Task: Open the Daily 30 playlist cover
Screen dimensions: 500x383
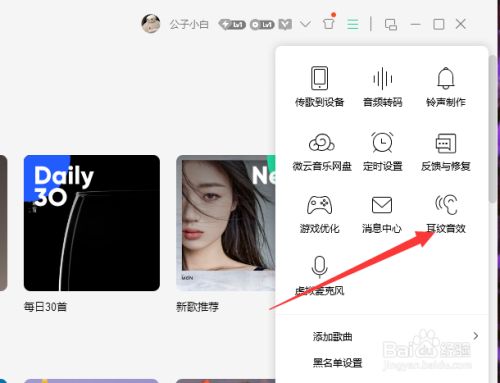Action: pyautogui.click(x=92, y=223)
